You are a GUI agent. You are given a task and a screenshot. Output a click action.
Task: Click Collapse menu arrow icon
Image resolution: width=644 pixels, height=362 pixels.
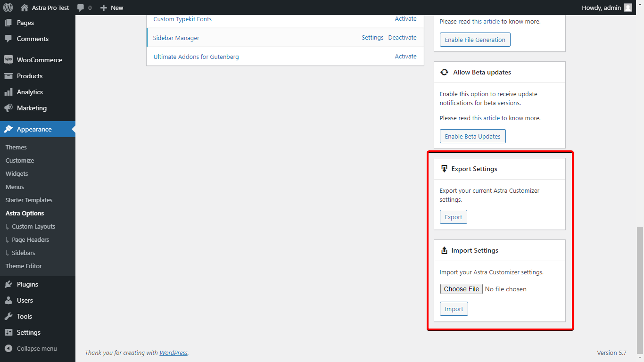[x=8, y=349]
